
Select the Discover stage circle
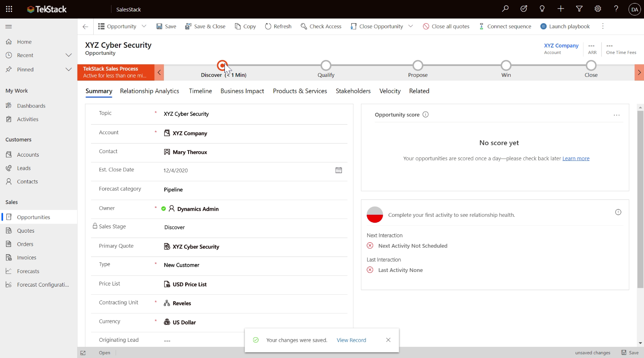point(222,66)
